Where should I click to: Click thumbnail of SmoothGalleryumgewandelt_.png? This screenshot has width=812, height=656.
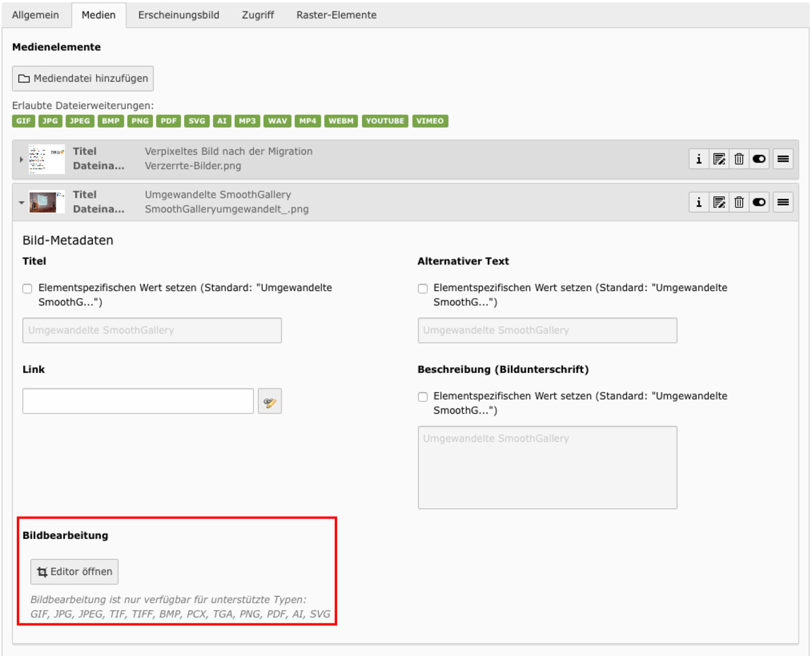[x=47, y=202]
